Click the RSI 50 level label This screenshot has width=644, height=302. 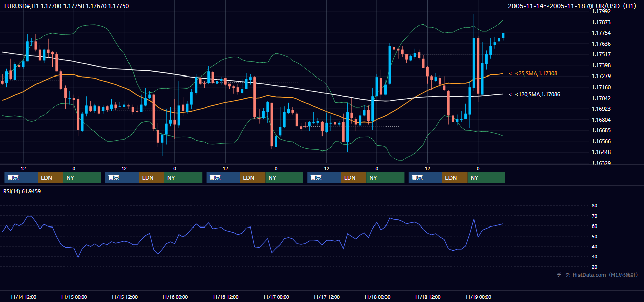(594, 236)
